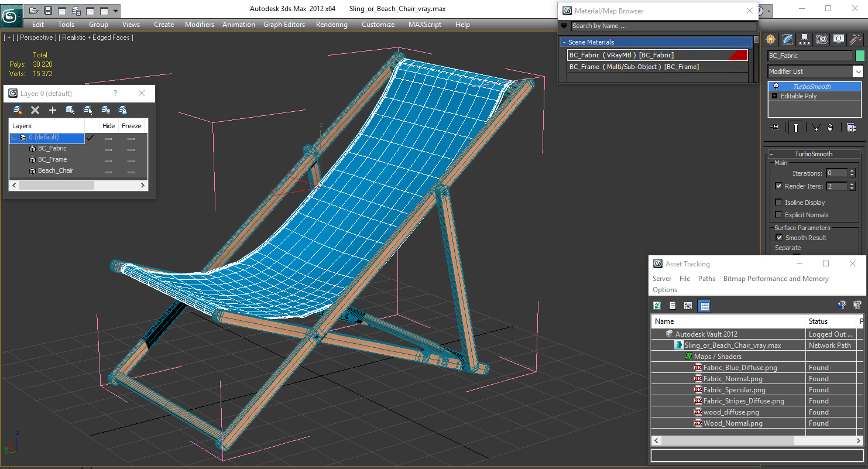The height and width of the screenshot is (469, 868).
Task: Enable the Isoline Display checkbox
Action: coord(778,203)
